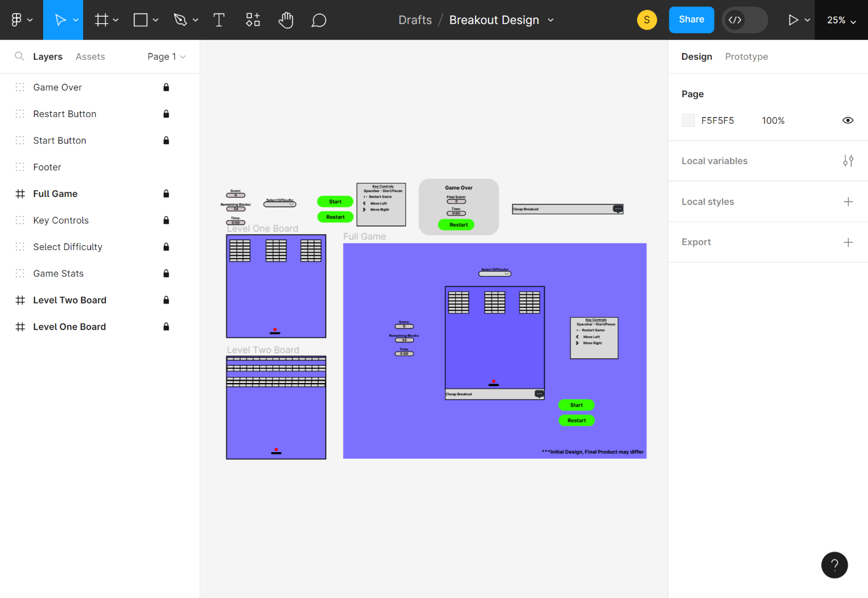The width and height of the screenshot is (868, 598).
Task: Open the Breakout Design file name dropdown
Action: coord(550,20)
